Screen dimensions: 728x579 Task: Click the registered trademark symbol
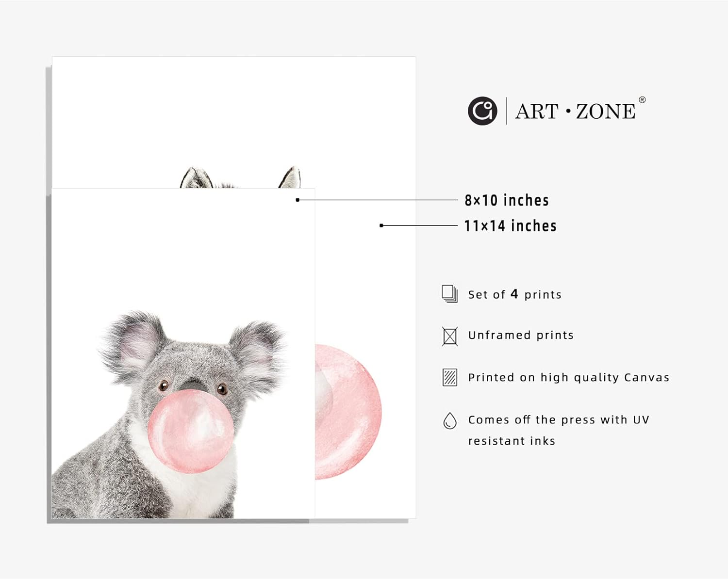[x=642, y=100]
